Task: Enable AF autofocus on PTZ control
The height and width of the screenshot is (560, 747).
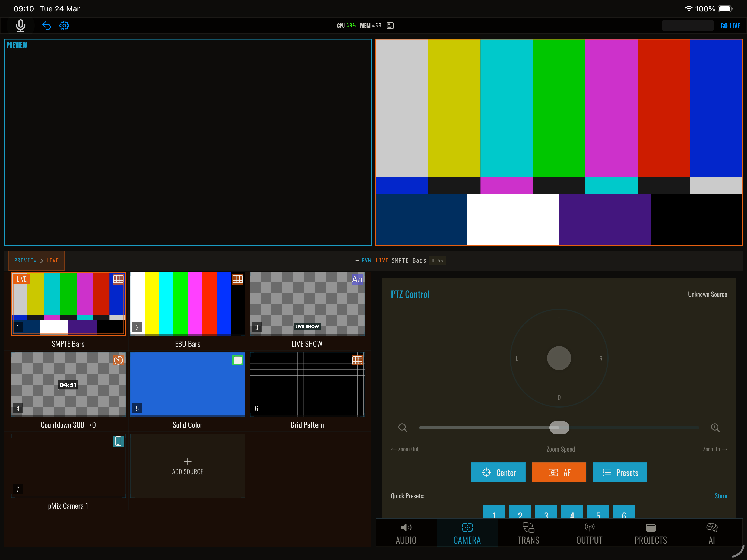Action: 559,472
